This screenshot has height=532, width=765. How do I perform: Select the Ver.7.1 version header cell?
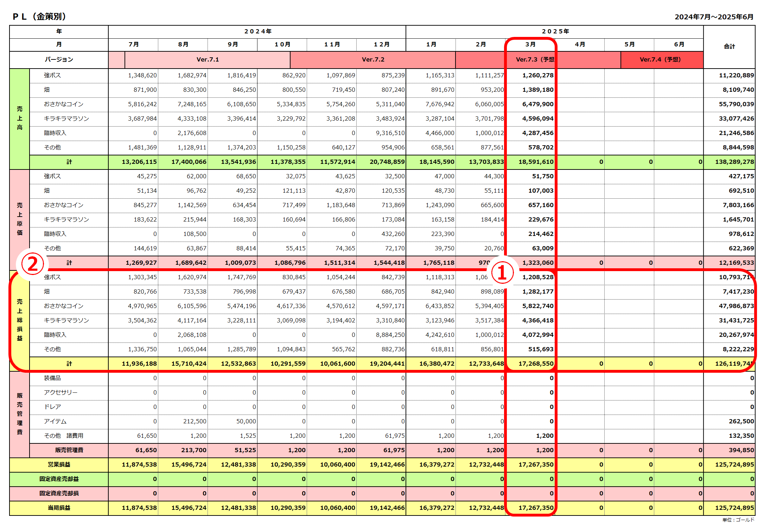(x=208, y=59)
